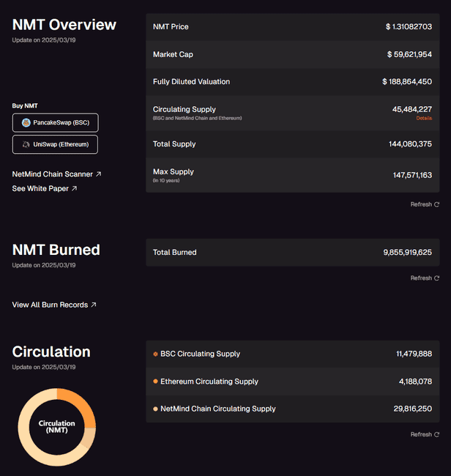Image resolution: width=451 pixels, height=476 pixels.
Task: Click the Ethereum Circulating Supply legend dot
Action: click(155, 382)
